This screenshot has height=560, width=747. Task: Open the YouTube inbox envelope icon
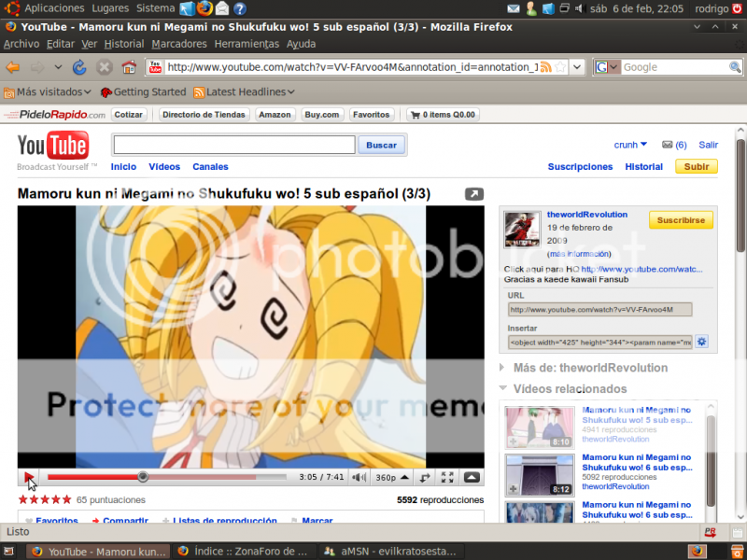point(667,145)
